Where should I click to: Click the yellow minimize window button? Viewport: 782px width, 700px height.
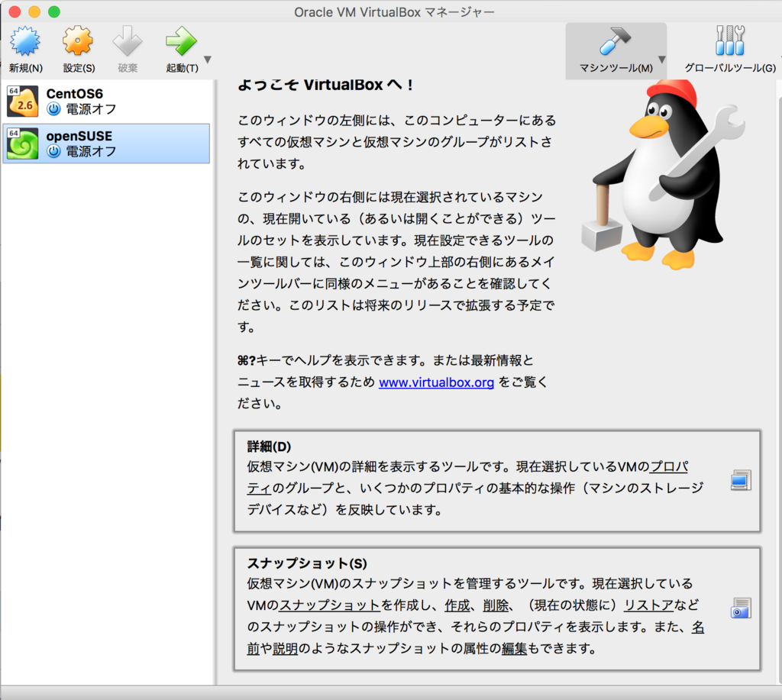click(x=34, y=11)
